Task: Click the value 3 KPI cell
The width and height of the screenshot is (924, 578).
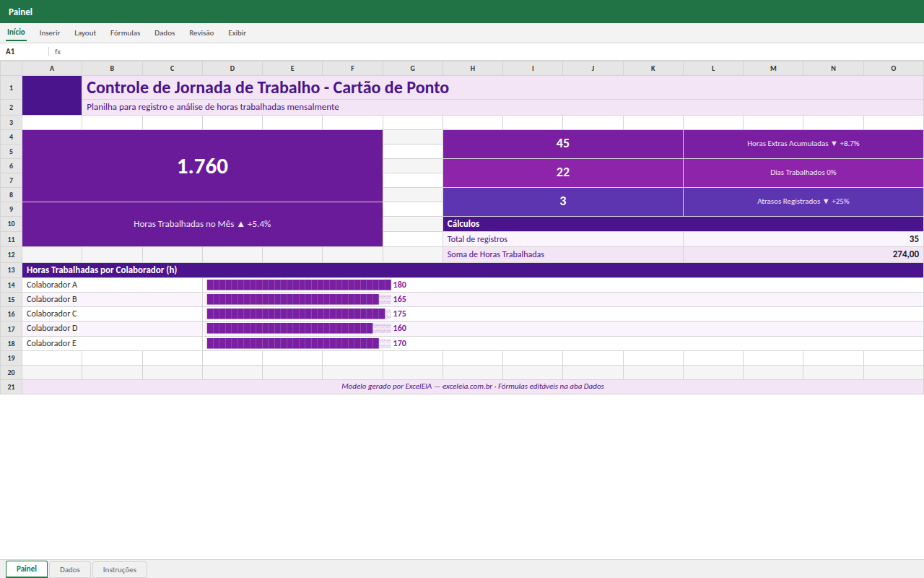Action: click(x=563, y=202)
